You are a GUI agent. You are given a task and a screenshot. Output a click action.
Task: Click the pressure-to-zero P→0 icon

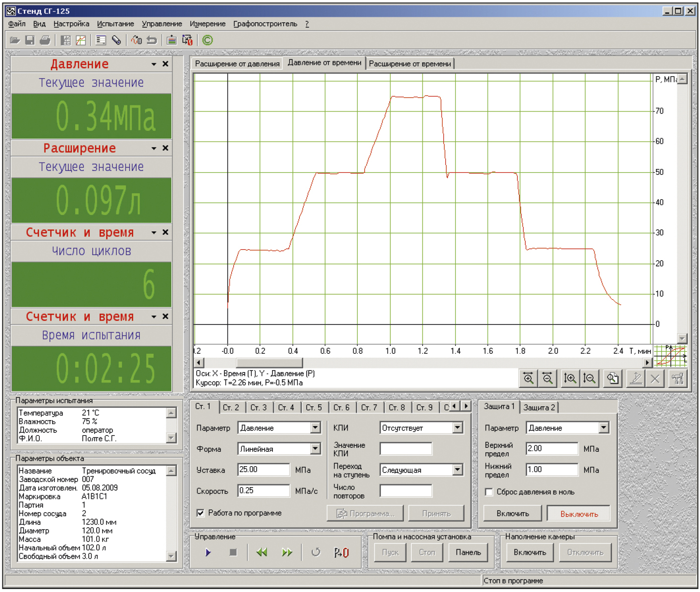tap(341, 552)
